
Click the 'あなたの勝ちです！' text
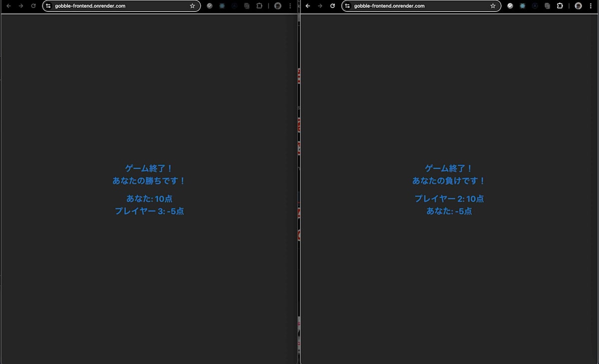(149, 181)
